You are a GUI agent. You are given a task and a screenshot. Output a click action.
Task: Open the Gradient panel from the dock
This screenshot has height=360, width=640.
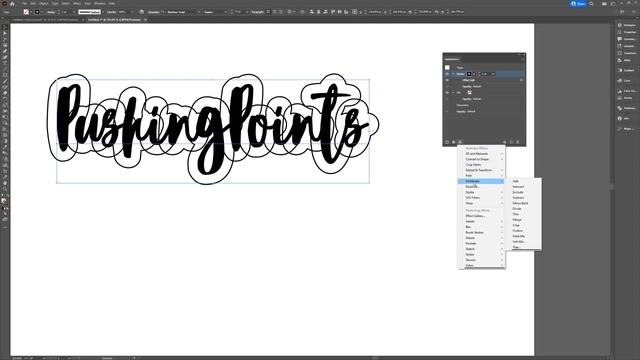[x=627, y=70]
